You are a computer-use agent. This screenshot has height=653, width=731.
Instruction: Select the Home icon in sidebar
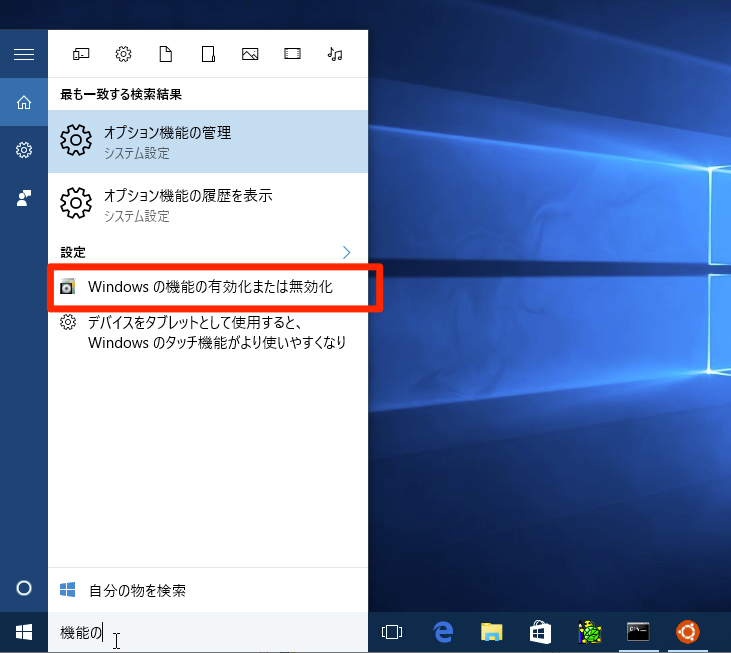click(x=24, y=102)
